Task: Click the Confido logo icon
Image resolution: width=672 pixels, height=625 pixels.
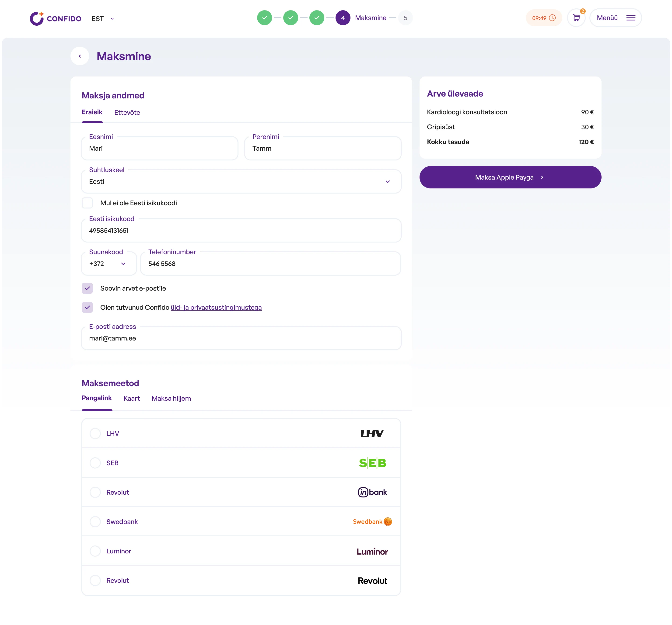Action: [x=36, y=18]
